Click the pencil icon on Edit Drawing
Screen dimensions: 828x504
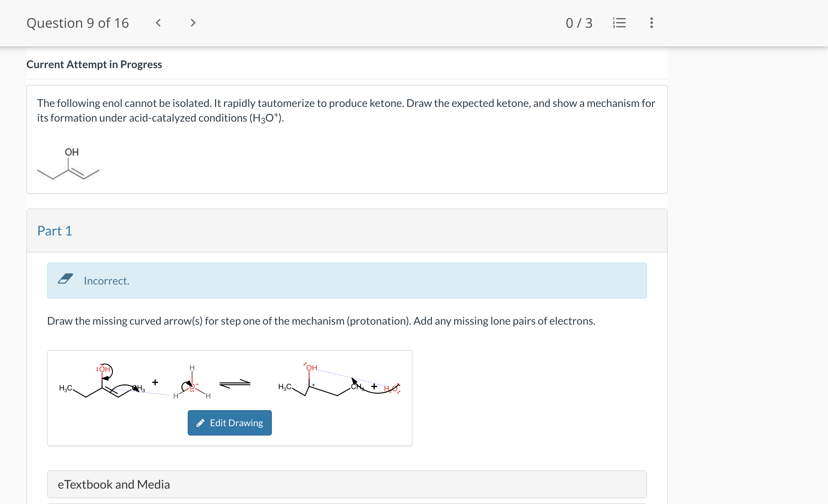[x=201, y=423]
